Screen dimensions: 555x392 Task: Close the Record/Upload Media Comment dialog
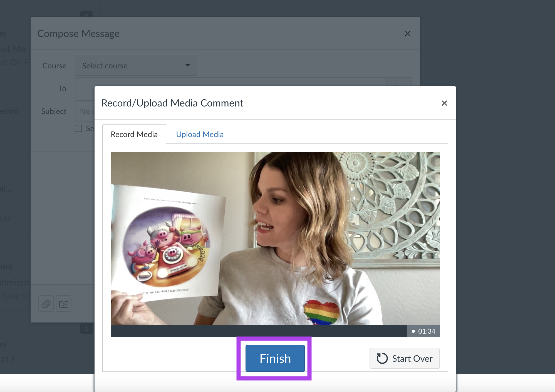coord(444,103)
